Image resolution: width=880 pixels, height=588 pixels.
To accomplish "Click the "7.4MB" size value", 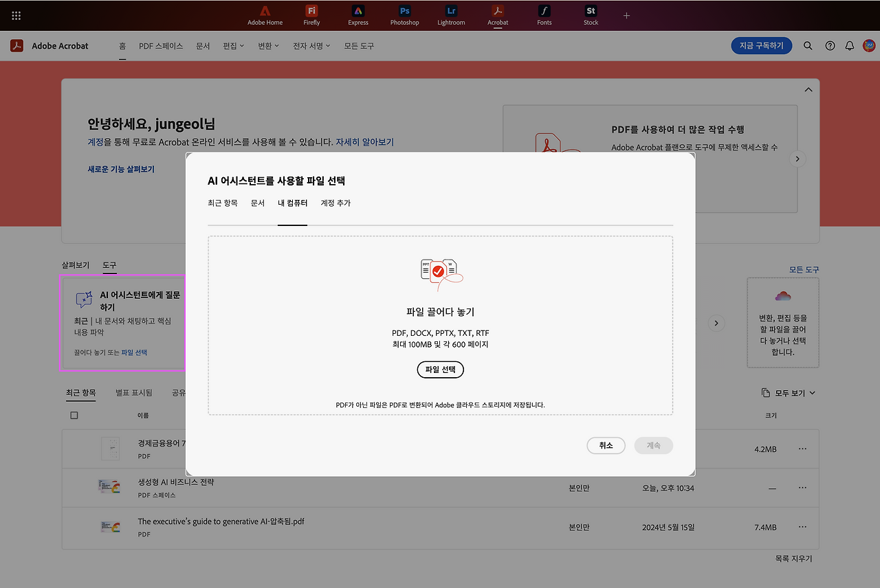I will coord(765,528).
